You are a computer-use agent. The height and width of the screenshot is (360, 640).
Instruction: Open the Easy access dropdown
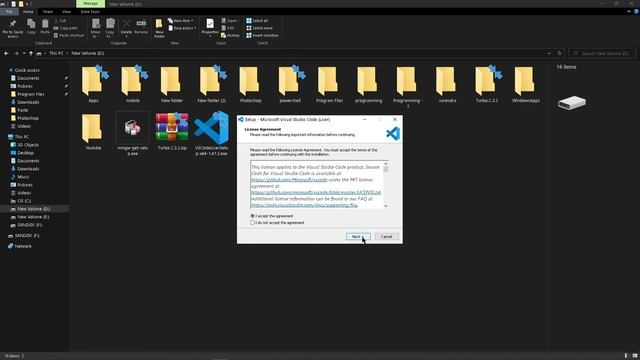[x=182, y=28]
